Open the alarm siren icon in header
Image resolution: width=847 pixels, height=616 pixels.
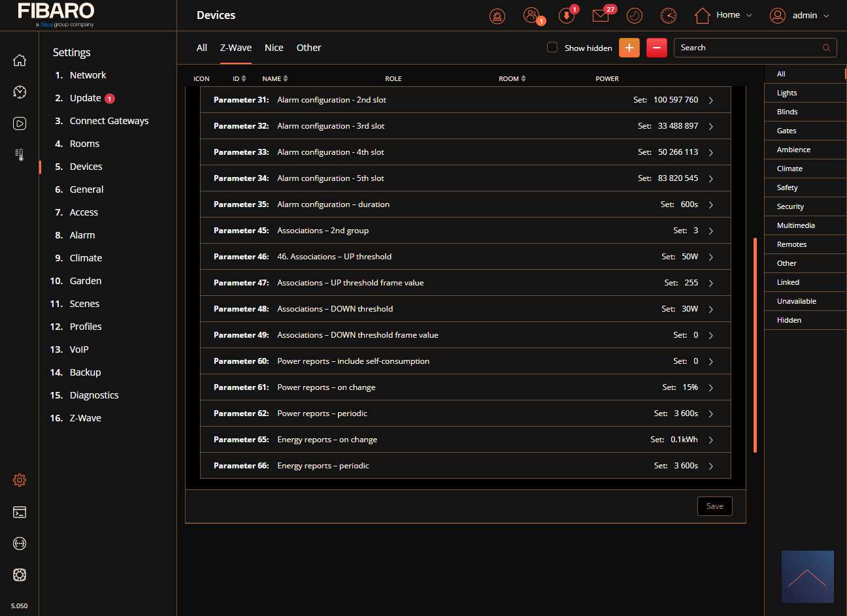[x=497, y=16]
